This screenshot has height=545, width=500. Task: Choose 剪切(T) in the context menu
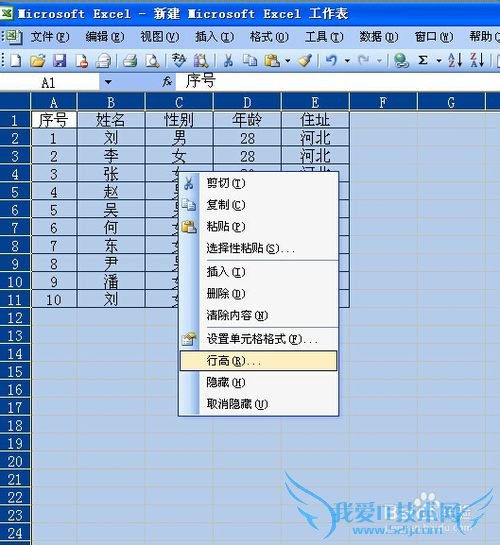pos(259,183)
